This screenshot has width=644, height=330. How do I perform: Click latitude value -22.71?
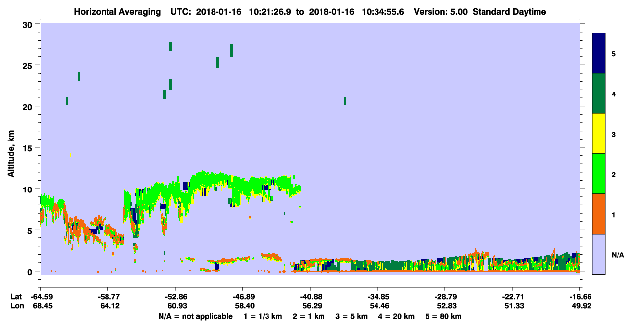tap(512, 297)
